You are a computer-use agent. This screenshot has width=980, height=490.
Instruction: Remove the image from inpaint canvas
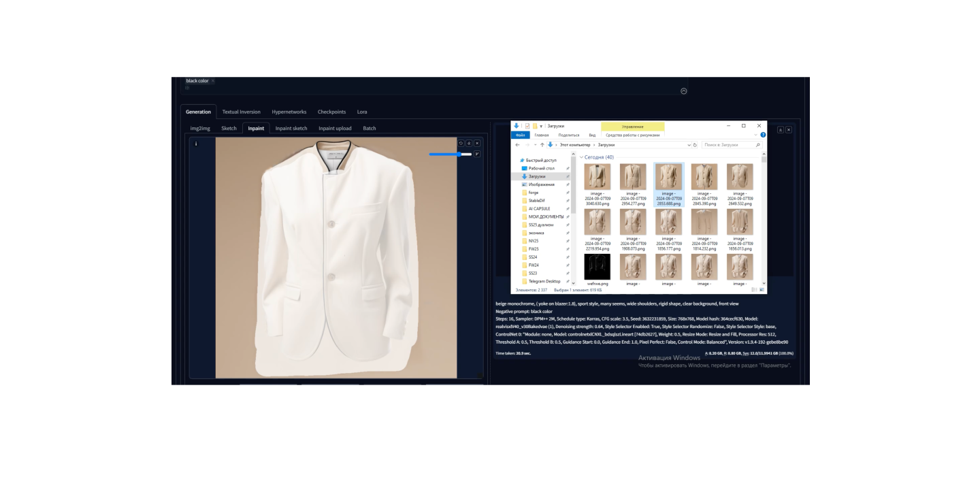point(477,144)
